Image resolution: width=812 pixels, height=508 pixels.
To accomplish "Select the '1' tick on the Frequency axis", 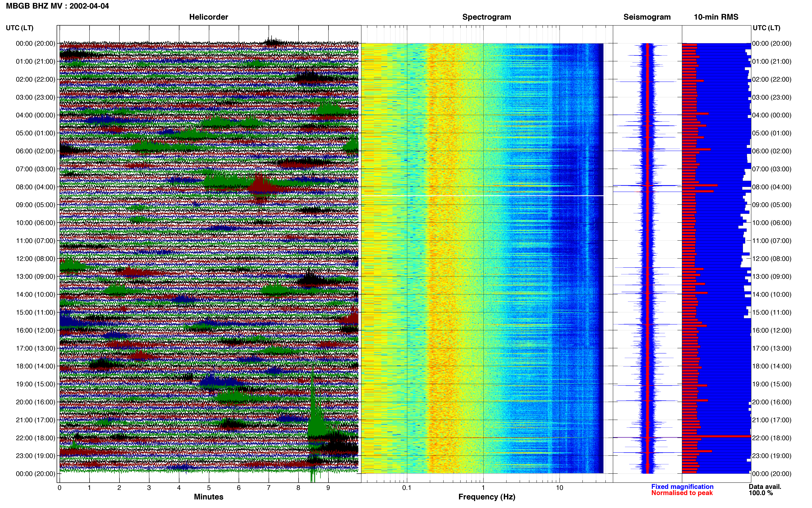I will (483, 488).
